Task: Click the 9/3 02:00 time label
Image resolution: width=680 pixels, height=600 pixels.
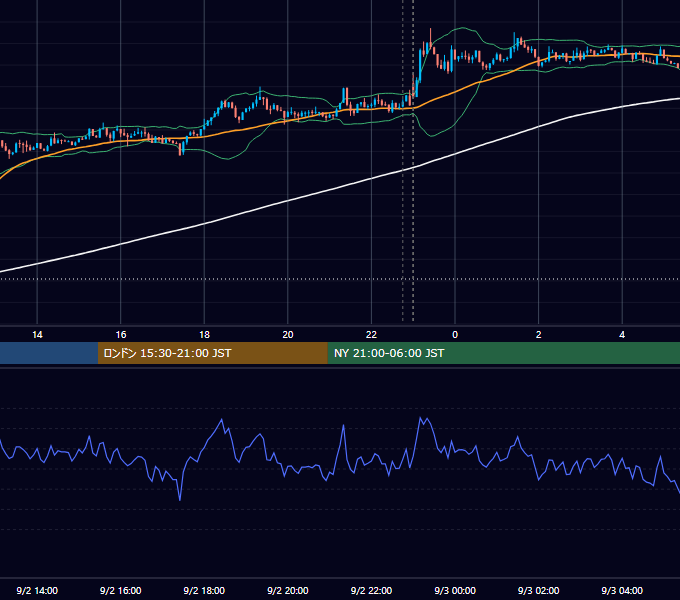Action: tap(539, 590)
